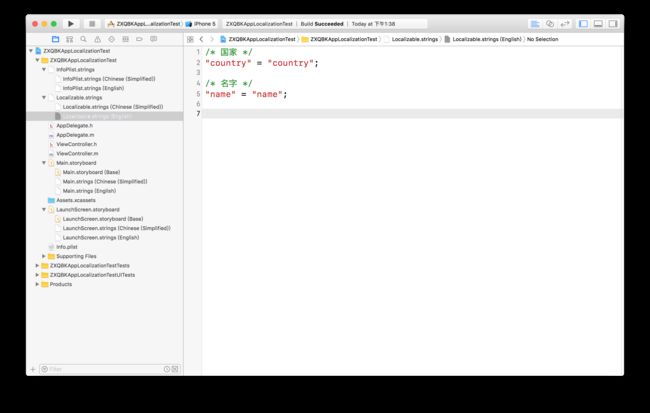Collapse the InfoPlist.strings group

(x=44, y=69)
